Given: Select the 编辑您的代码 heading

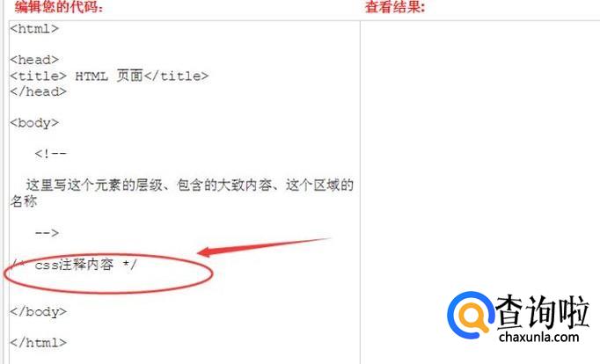Looking at the screenshot, I should [59, 6].
